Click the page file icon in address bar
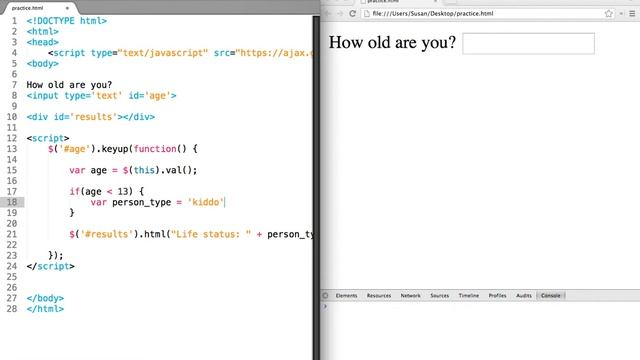This screenshot has height=360, width=640. click(x=367, y=13)
